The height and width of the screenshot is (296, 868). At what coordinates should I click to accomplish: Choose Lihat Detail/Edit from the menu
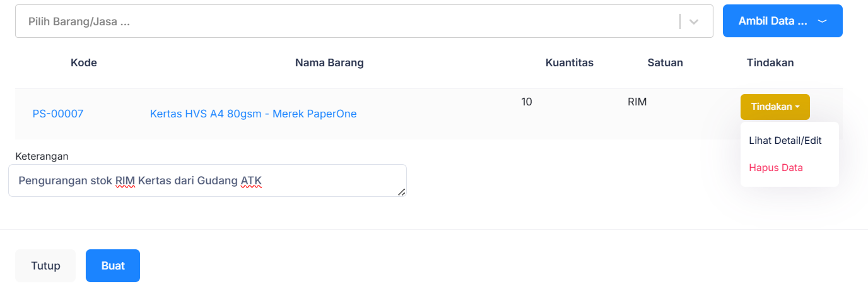coord(785,140)
